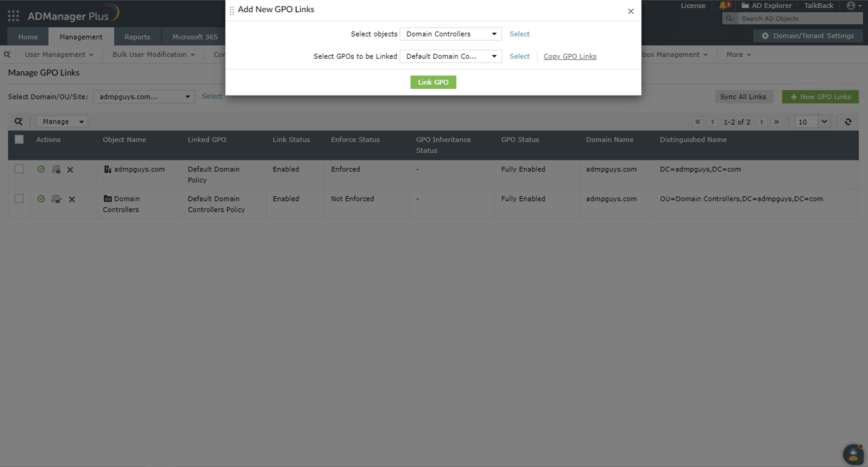Click the green enabled-status icon for admpguys.com row

pos(41,169)
